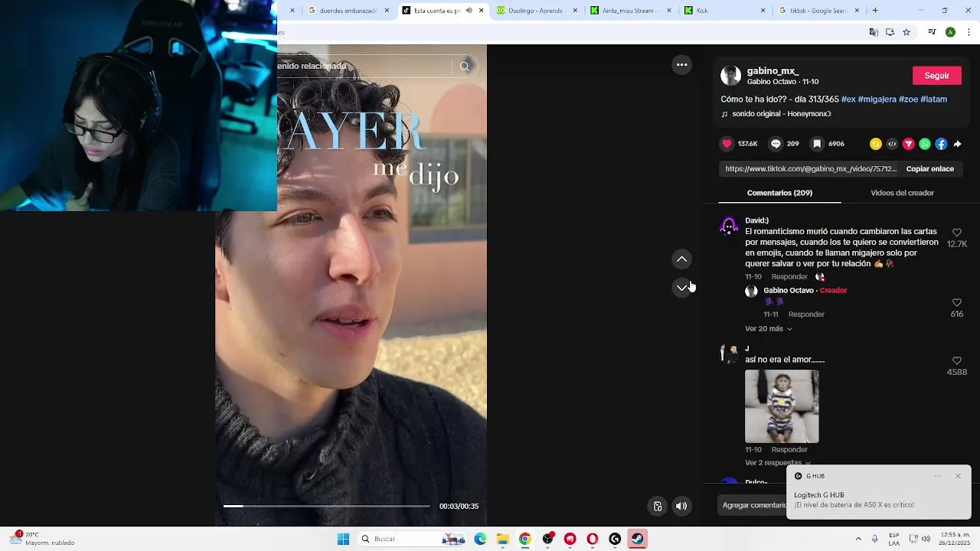Switch to the Duolingo browser tab
980x551 pixels.
click(x=537, y=11)
